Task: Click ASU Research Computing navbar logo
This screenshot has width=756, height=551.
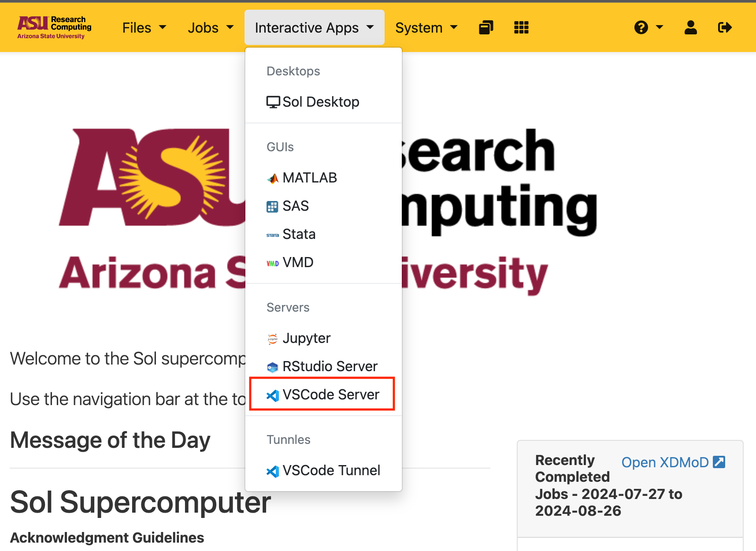Action: pos(54,28)
